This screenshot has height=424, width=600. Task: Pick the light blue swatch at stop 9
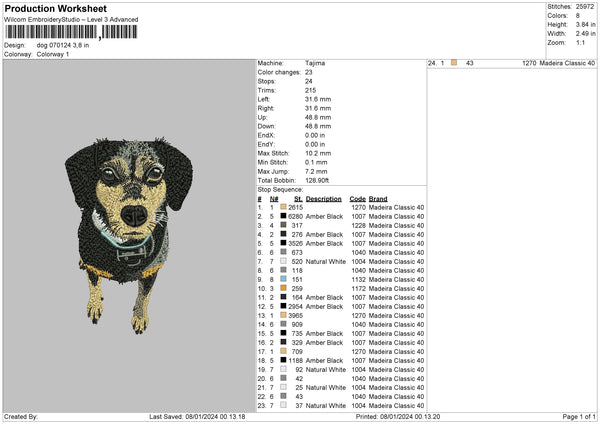[284, 279]
